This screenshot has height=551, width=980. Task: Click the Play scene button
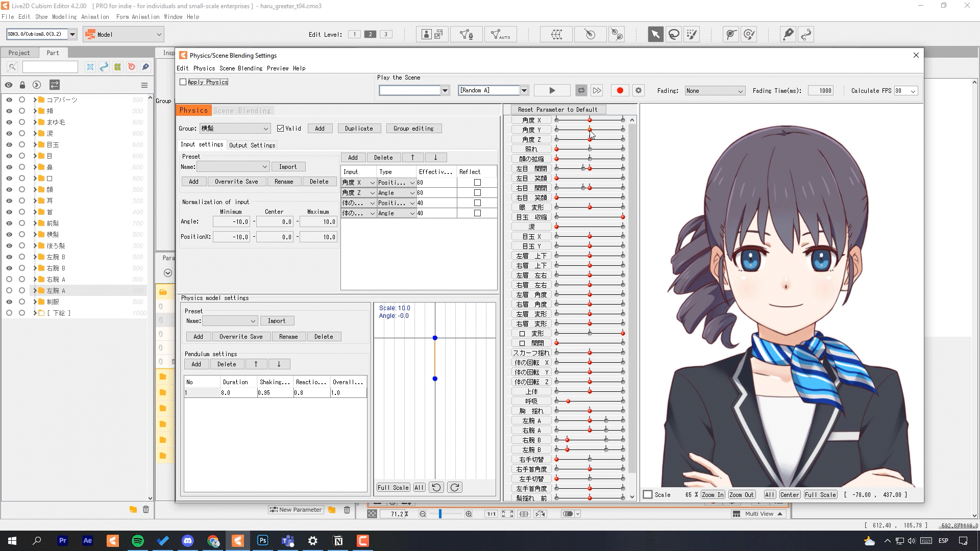click(x=552, y=90)
